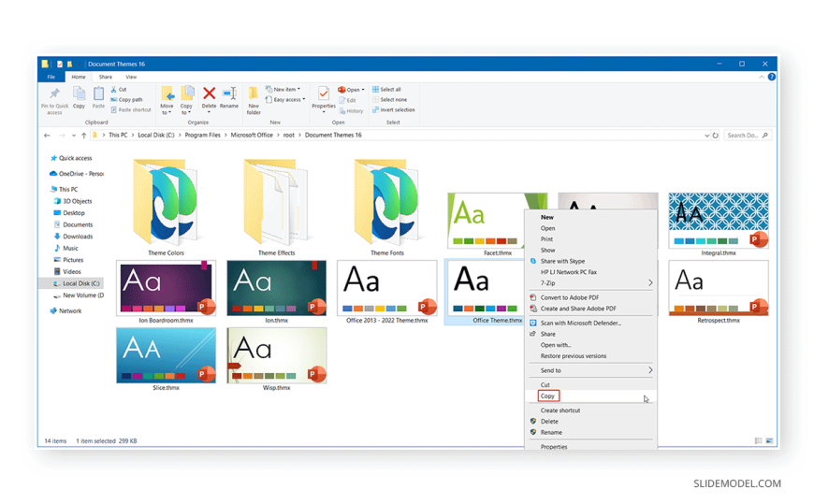Select Documents in navigation pane
The height and width of the screenshot is (504, 814).
[73, 224]
